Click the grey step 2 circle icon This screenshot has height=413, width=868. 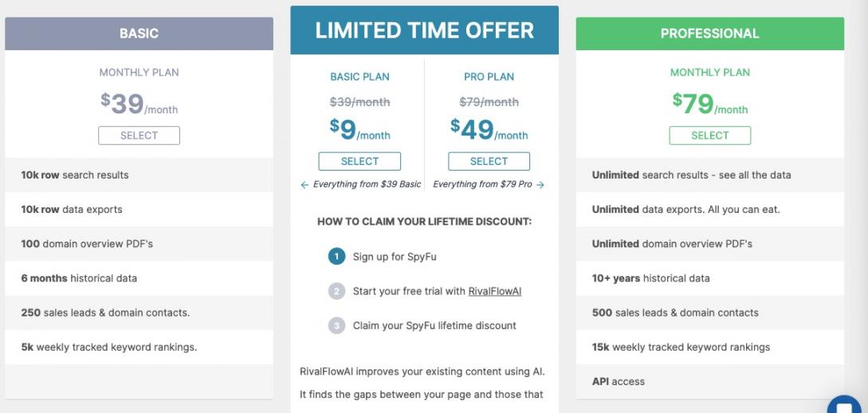point(335,291)
